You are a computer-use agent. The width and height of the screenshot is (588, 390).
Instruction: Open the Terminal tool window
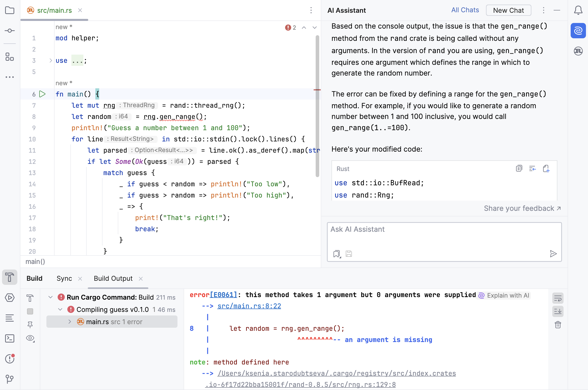click(10, 338)
